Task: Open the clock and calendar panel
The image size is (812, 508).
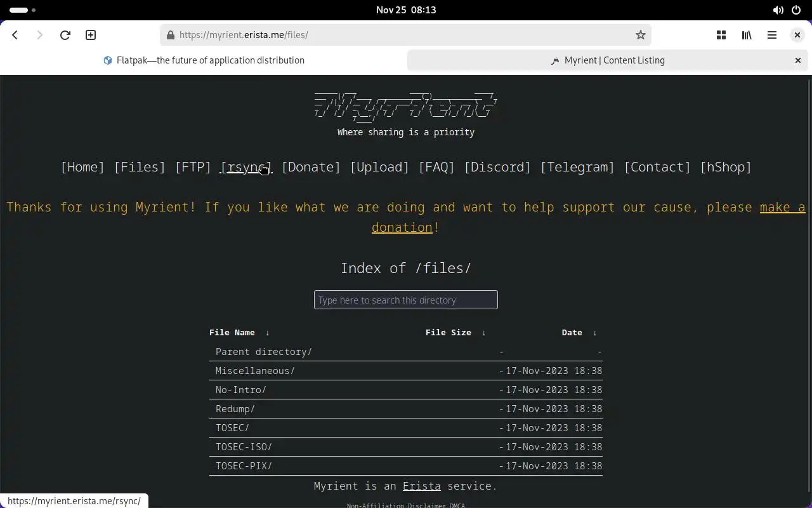Action: [x=406, y=10]
